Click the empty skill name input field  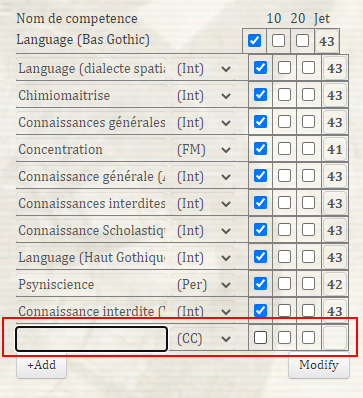click(x=91, y=339)
